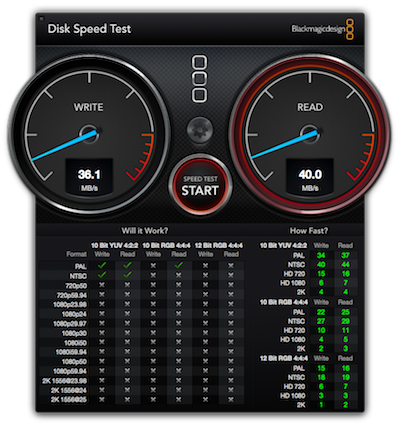Screen dimensions: 400x431
Task: Click the Blackmagicdesign logo
Action: pos(323,29)
